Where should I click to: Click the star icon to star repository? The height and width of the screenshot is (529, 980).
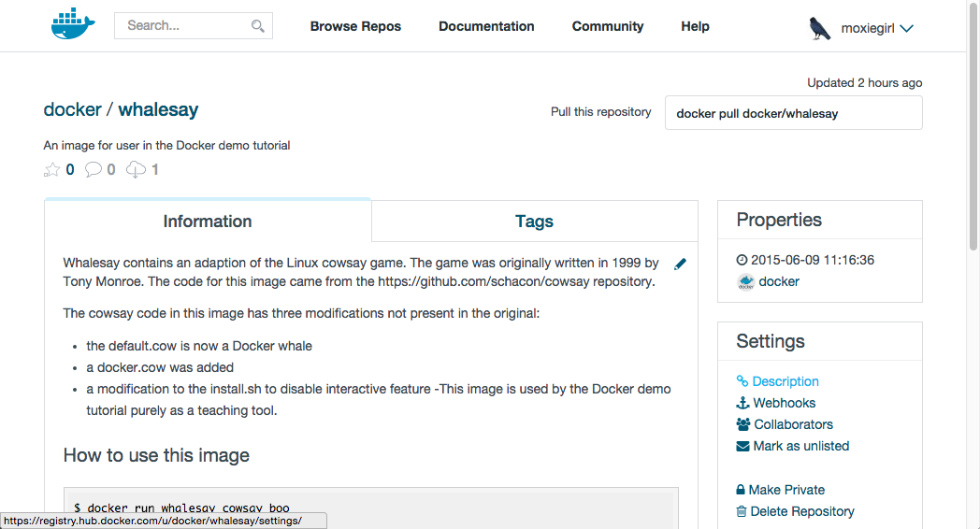tap(51, 169)
